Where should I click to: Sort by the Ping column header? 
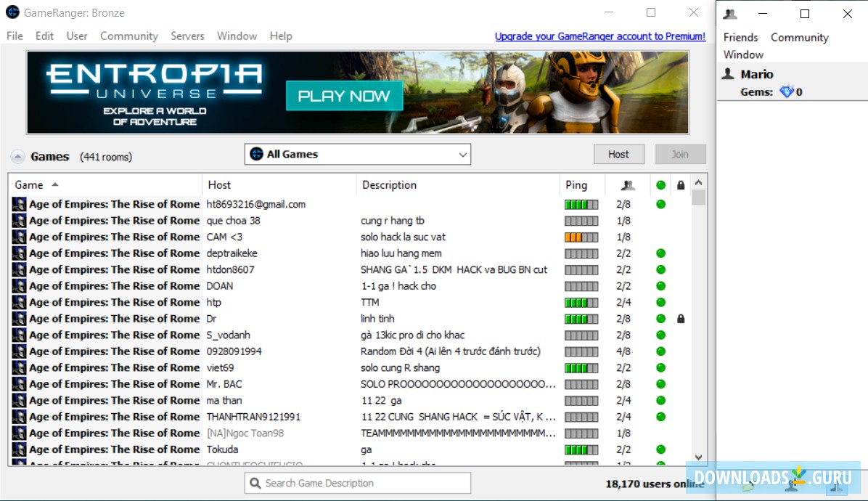click(582, 185)
